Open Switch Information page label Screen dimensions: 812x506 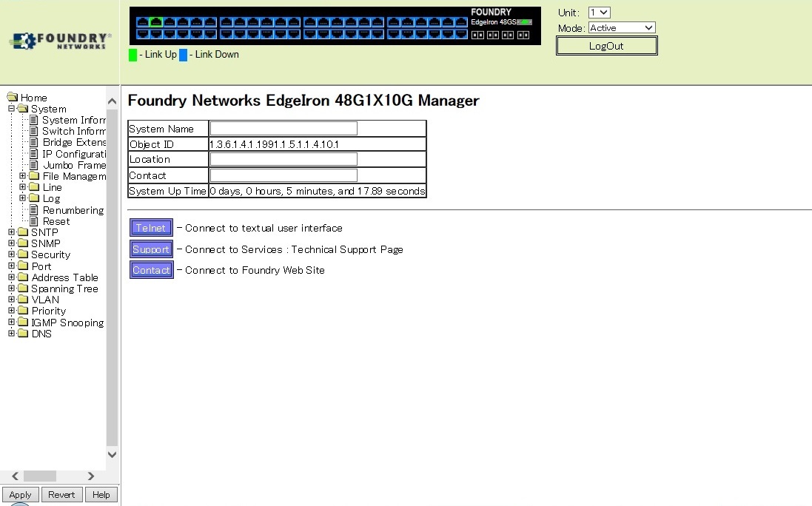tap(74, 132)
